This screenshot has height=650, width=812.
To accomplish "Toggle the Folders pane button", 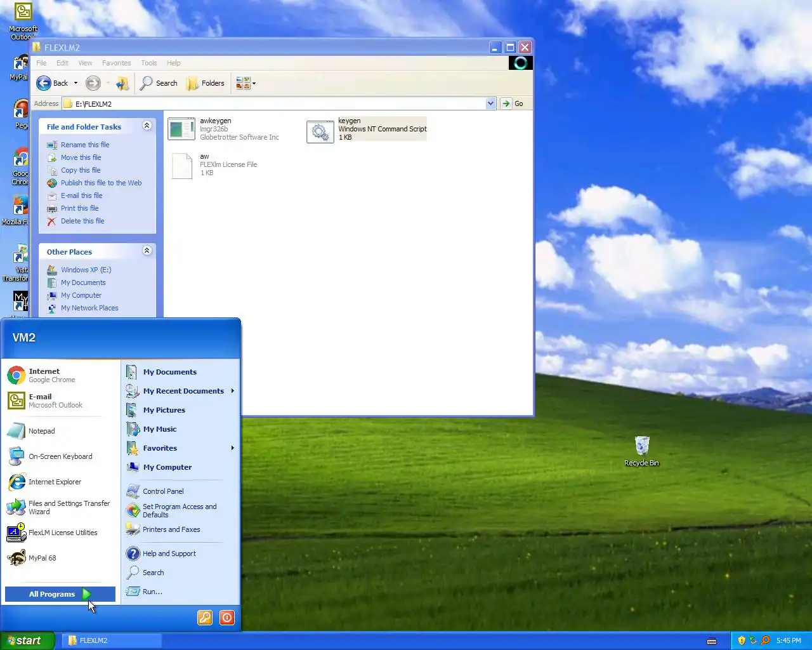I will (x=206, y=83).
